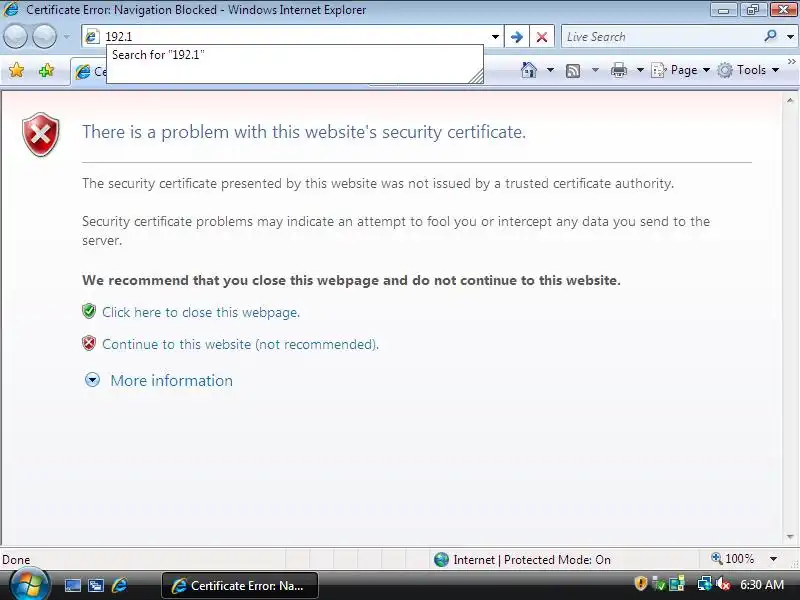Click the Print icon
This screenshot has width=800, height=600.
click(x=618, y=70)
